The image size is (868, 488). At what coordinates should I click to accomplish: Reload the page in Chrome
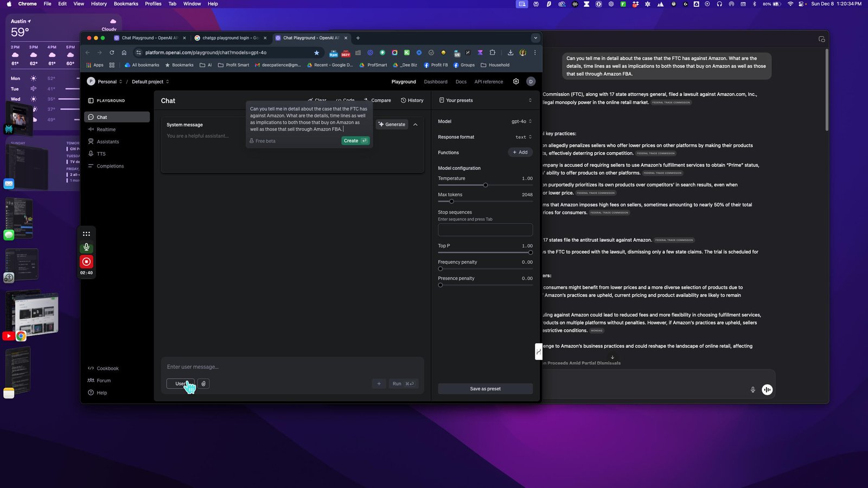click(x=112, y=53)
